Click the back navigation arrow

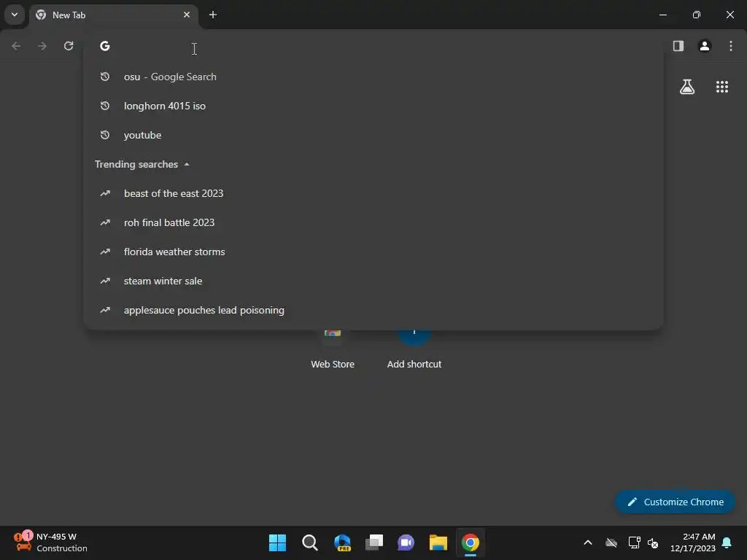click(x=16, y=46)
